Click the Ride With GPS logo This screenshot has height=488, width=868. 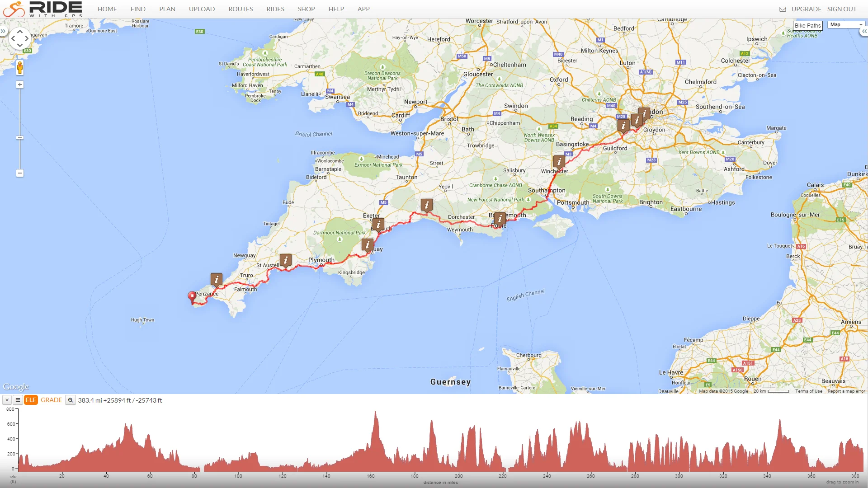pyautogui.click(x=43, y=9)
